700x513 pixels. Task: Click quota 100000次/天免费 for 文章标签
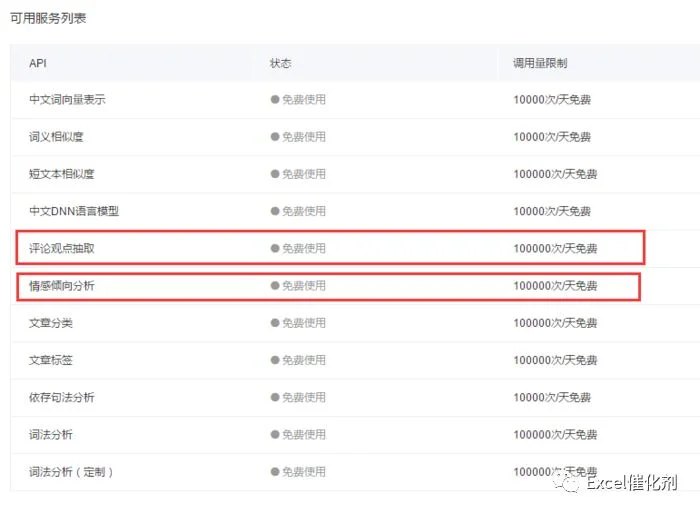point(555,360)
